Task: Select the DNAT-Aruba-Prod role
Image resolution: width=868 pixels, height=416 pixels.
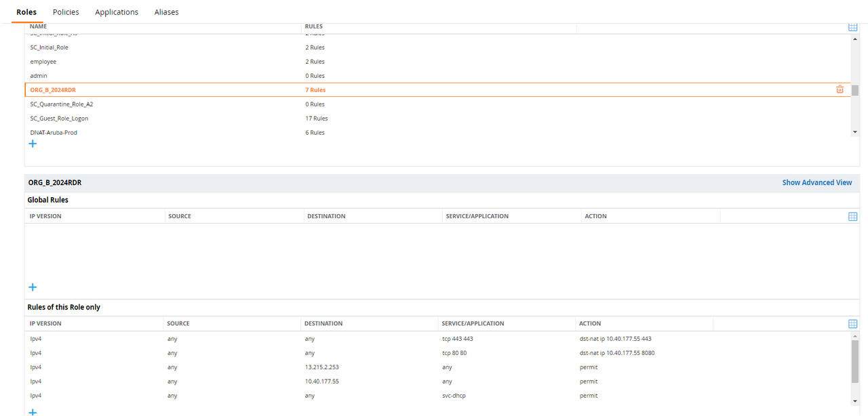Action: pyautogui.click(x=54, y=133)
